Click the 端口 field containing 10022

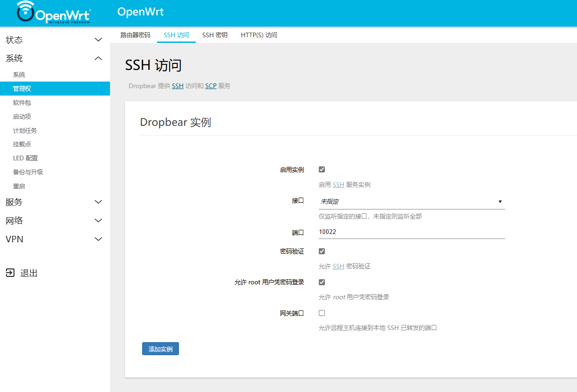pyautogui.click(x=412, y=232)
